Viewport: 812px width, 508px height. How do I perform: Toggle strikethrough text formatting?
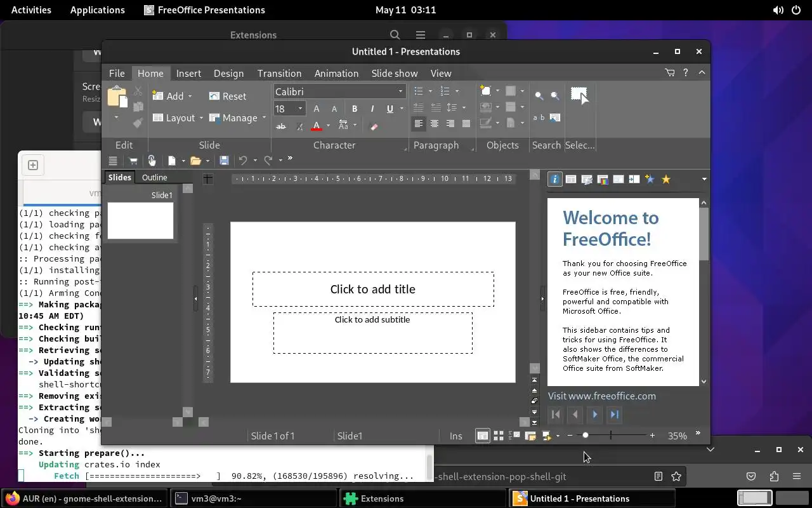pyautogui.click(x=281, y=126)
